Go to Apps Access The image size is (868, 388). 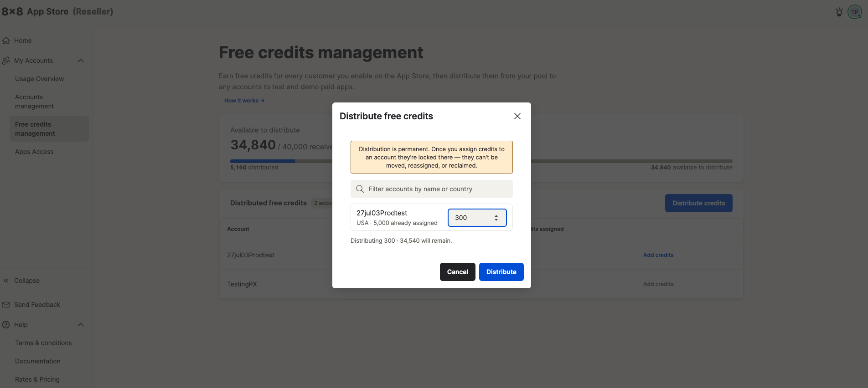pyautogui.click(x=34, y=152)
